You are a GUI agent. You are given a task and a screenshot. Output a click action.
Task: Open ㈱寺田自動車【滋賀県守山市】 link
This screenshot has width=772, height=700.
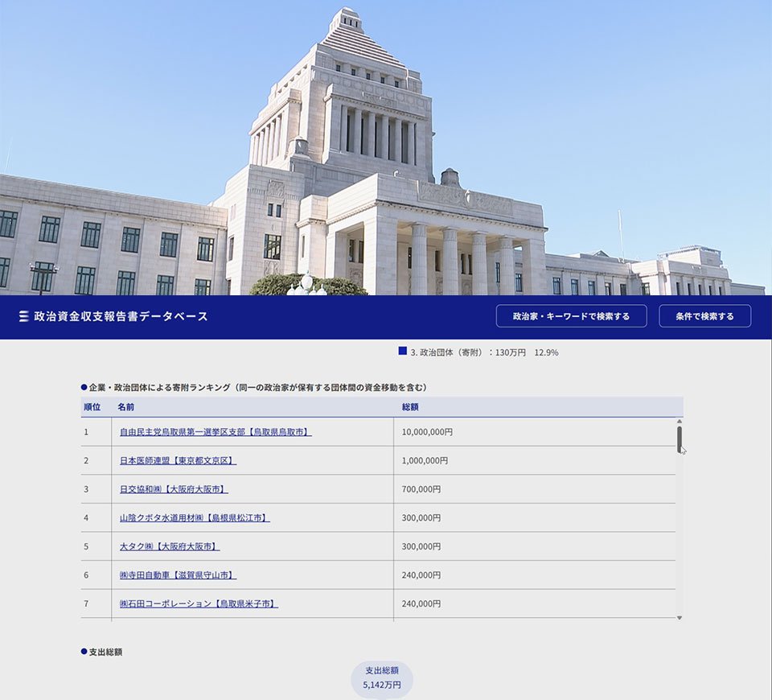178,574
